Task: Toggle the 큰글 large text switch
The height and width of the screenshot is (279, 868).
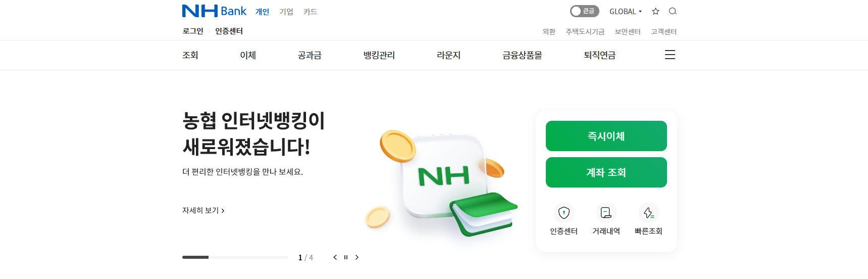Action: click(x=584, y=11)
